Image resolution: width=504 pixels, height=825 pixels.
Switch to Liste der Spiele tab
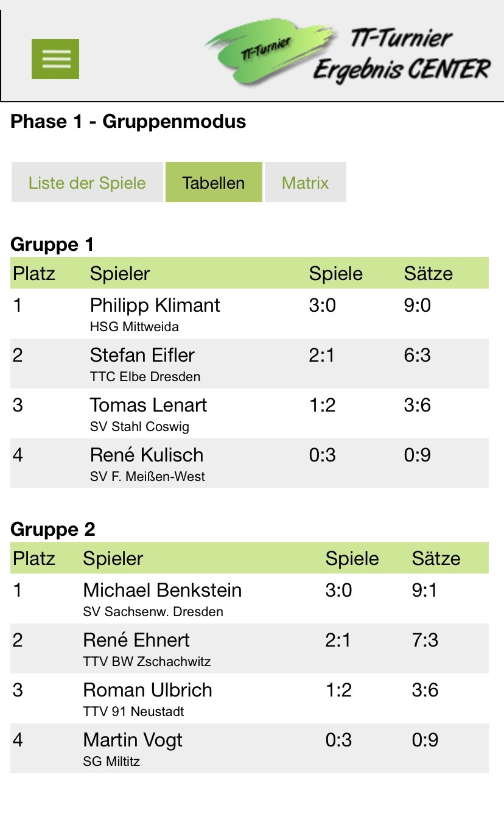tap(87, 183)
